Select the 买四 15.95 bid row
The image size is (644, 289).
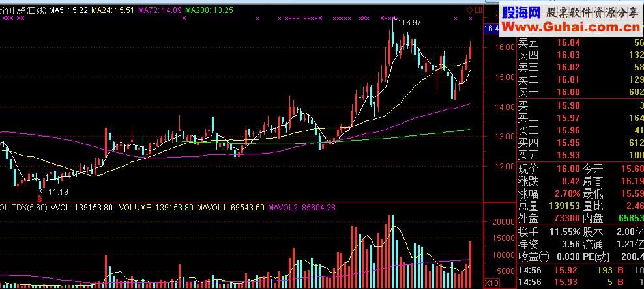click(580, 143)
